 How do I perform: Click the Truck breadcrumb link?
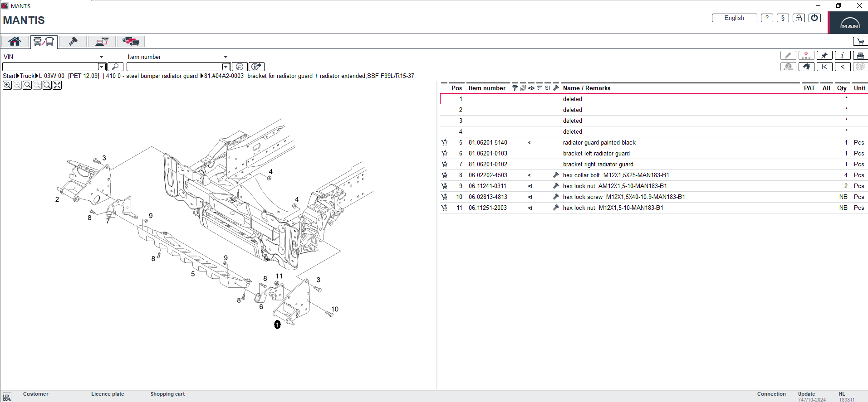27,76
